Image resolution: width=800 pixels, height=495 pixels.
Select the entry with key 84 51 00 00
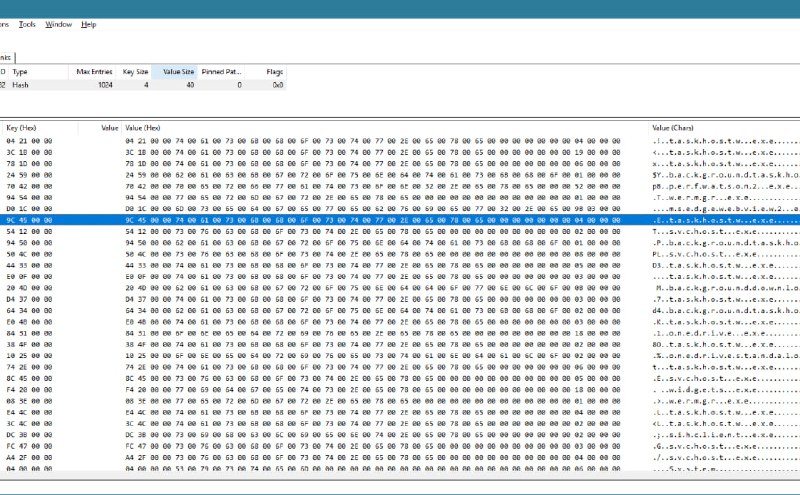(x=29, y=333)
